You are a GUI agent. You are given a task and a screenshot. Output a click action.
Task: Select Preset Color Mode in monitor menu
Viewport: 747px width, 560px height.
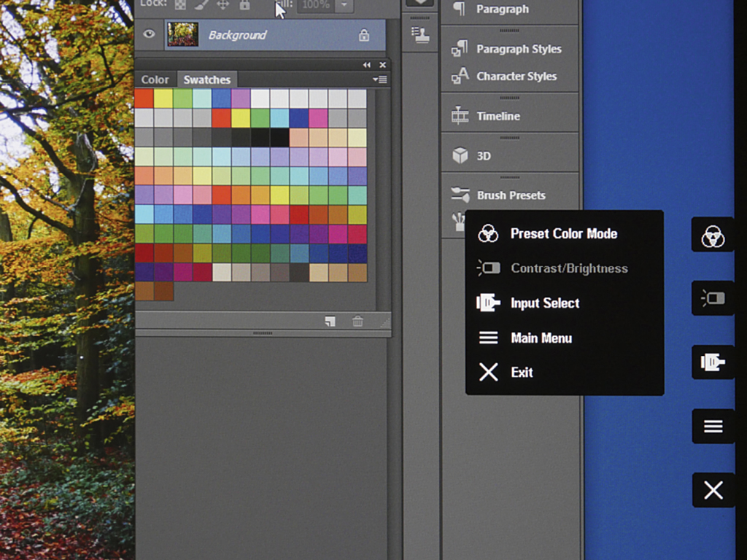coord(563,233)
